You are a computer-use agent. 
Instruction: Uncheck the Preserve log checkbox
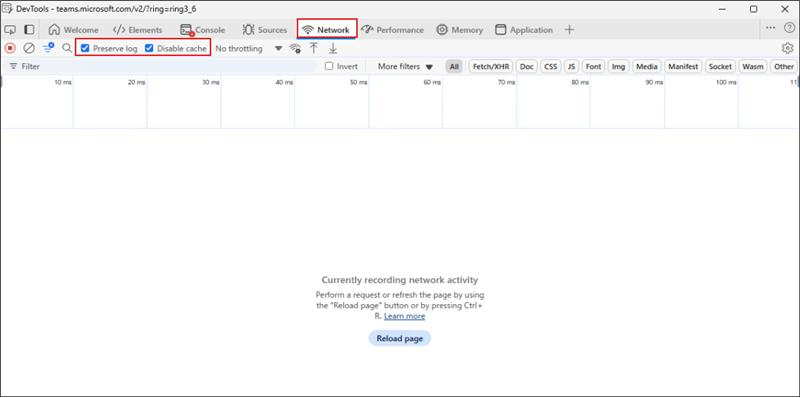[85, 48]
